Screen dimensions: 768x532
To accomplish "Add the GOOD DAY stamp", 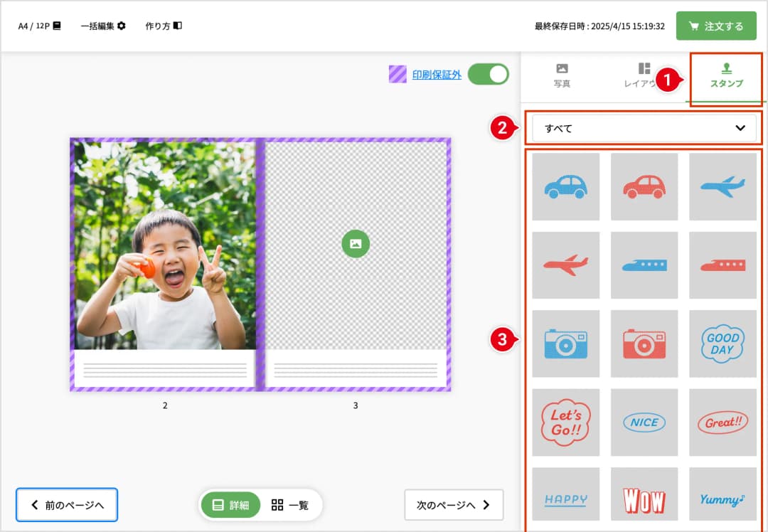I will (x=722, y=344).
